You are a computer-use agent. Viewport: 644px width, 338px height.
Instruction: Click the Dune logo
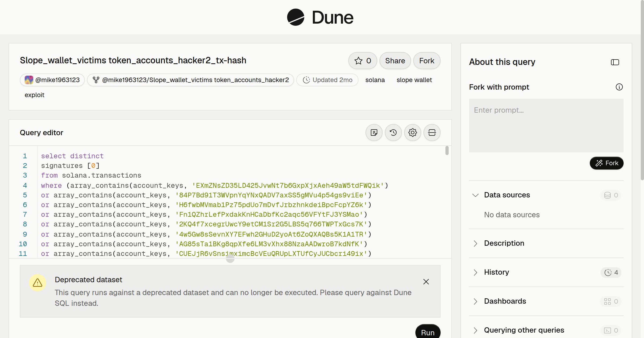[x=320, y=17]
